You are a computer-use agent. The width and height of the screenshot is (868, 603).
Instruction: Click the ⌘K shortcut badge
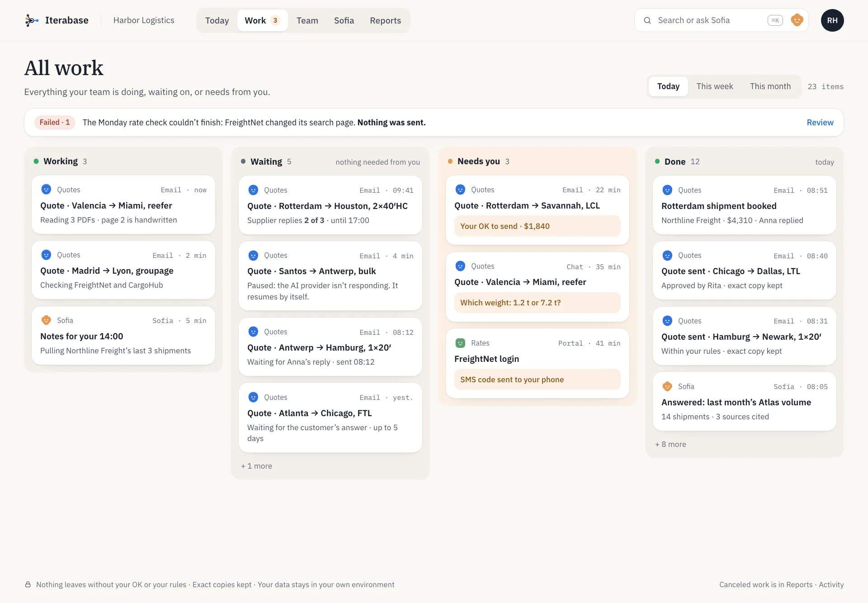[x=775, y=20]
